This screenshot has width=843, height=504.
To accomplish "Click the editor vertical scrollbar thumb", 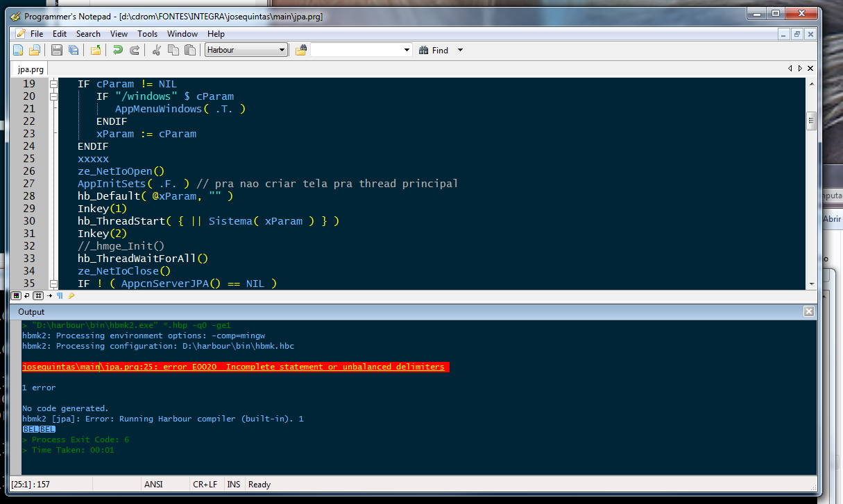I will pos(811,121).
